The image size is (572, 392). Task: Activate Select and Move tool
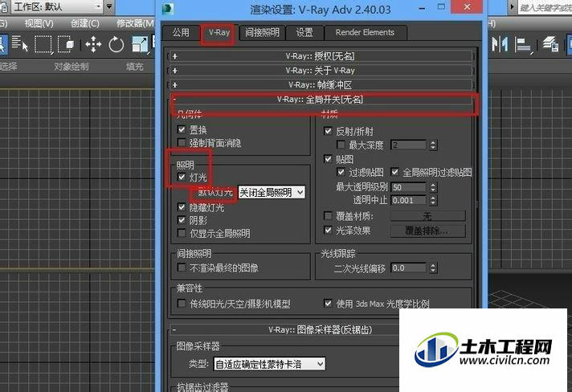click(x=93, y=44)
